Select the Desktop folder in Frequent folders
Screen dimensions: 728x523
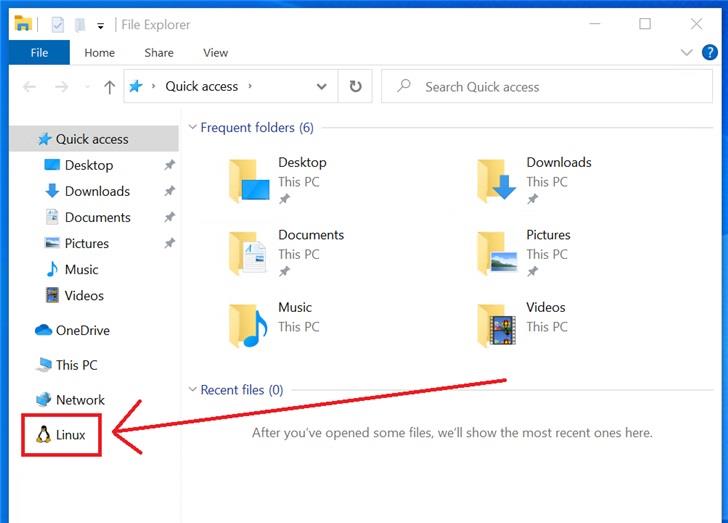[279, 180]
